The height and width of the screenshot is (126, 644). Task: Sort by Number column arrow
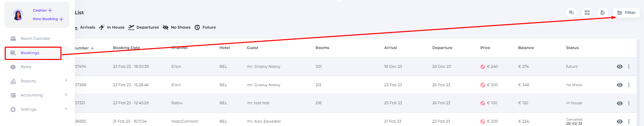(92, 48)
